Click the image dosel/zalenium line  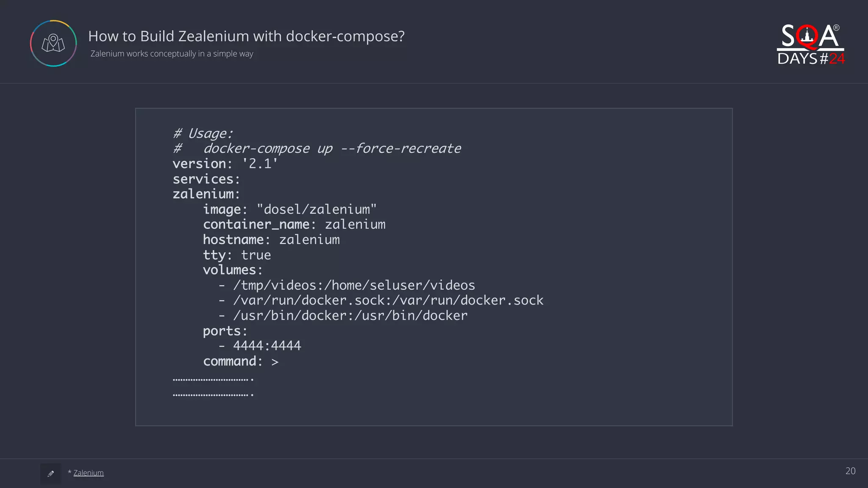(x=289, y=209)
